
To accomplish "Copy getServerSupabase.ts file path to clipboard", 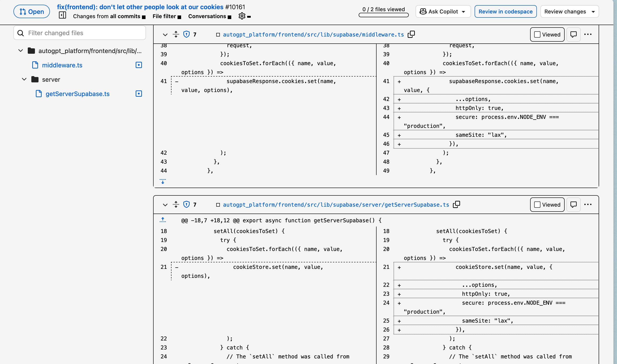I will (x=456, y=204).
